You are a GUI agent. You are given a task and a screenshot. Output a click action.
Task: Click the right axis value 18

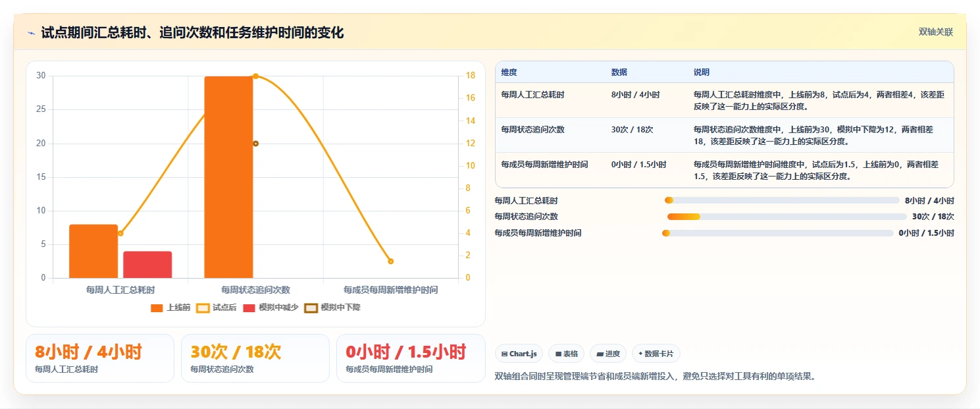tap(471, 76)
